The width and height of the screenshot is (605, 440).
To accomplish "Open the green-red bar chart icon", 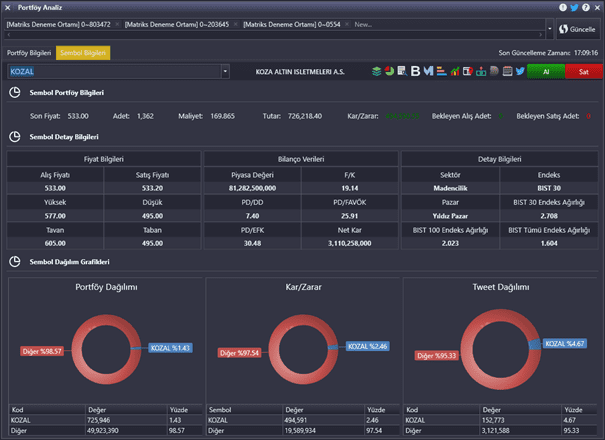I will coord(455,71).
